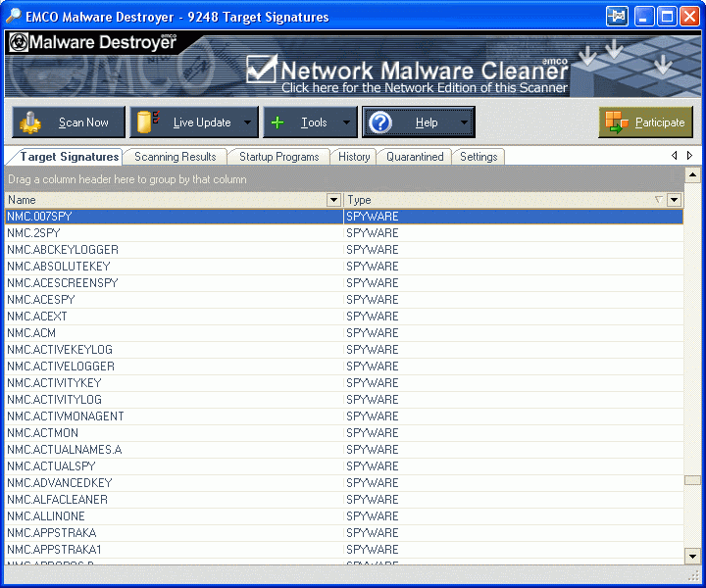Open the Quarantined tab
Image resolution: width=706 pixels, height=588 pixels.
(x=414, y=157)
